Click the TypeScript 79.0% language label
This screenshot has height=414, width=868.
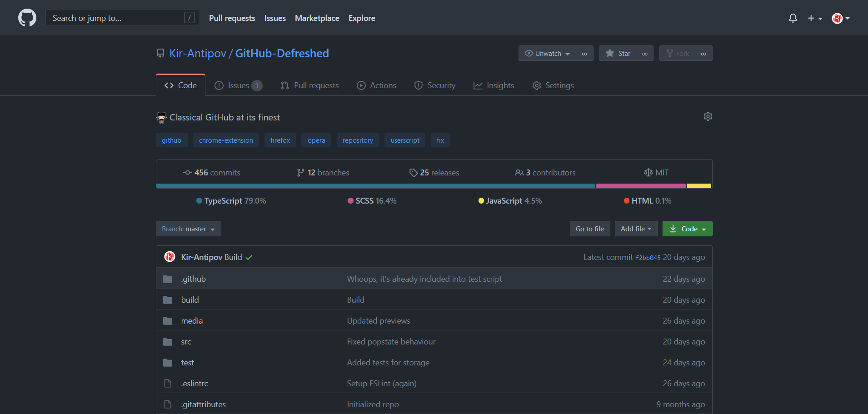coord(231,201)
